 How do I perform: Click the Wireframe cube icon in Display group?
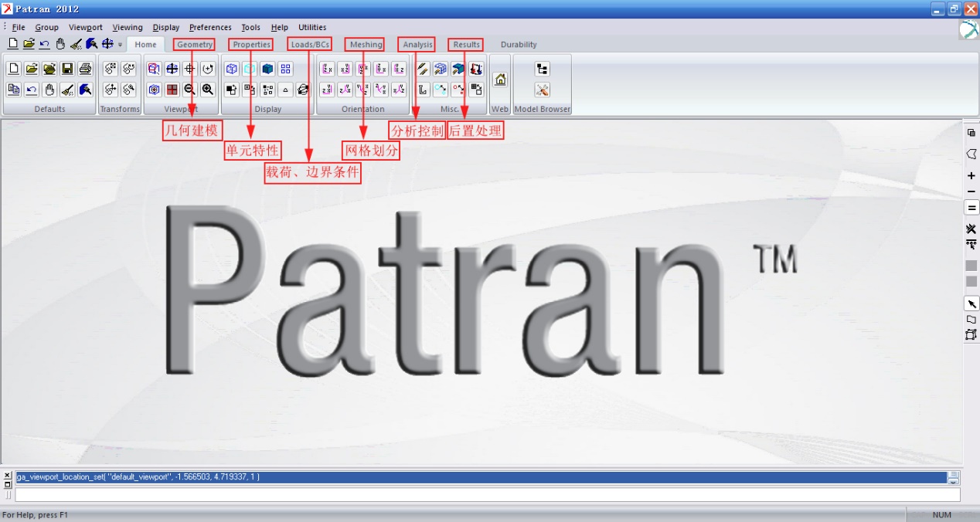click(x=232, y=69)
